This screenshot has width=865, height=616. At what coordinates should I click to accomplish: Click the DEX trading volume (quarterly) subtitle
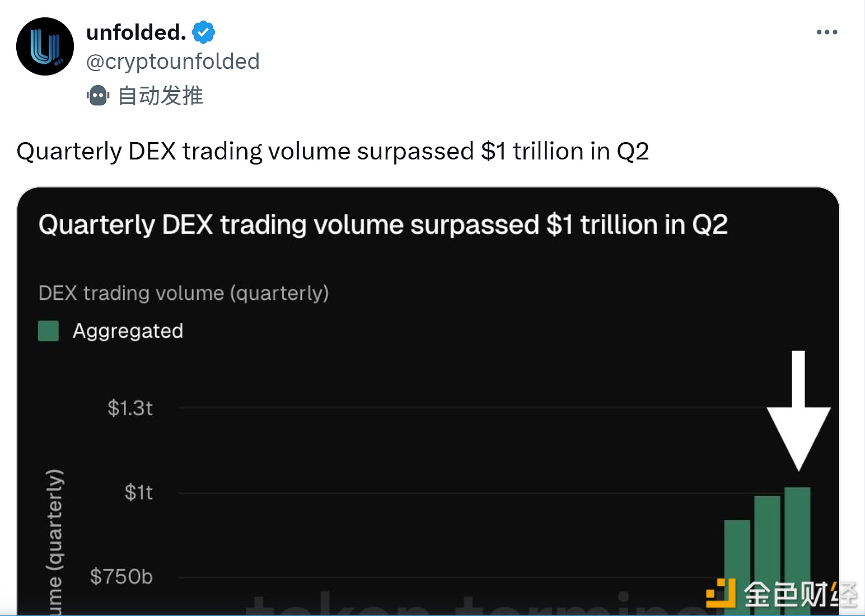(x=183, y=293)
